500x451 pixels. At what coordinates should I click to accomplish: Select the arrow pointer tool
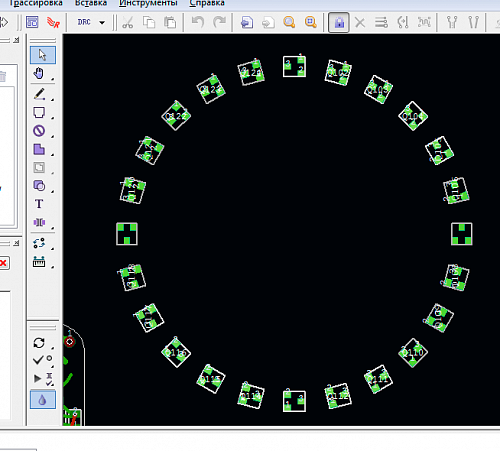tap(43, 55)
